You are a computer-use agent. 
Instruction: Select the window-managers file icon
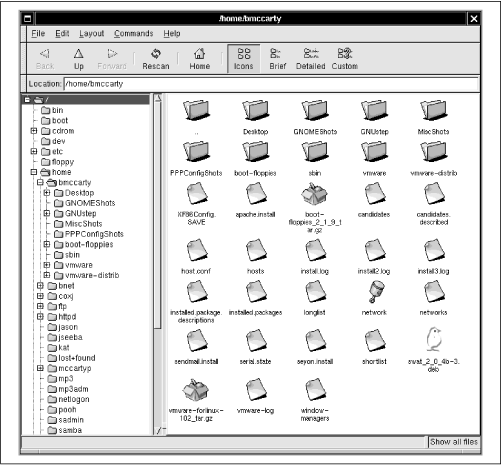coord(315,390)
